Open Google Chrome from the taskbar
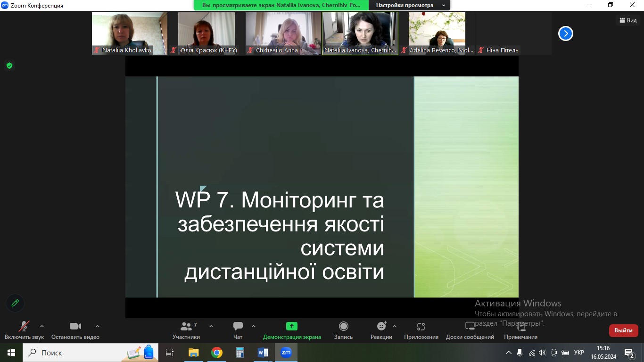This screenshot has width=644, height=362. point(217,353)
